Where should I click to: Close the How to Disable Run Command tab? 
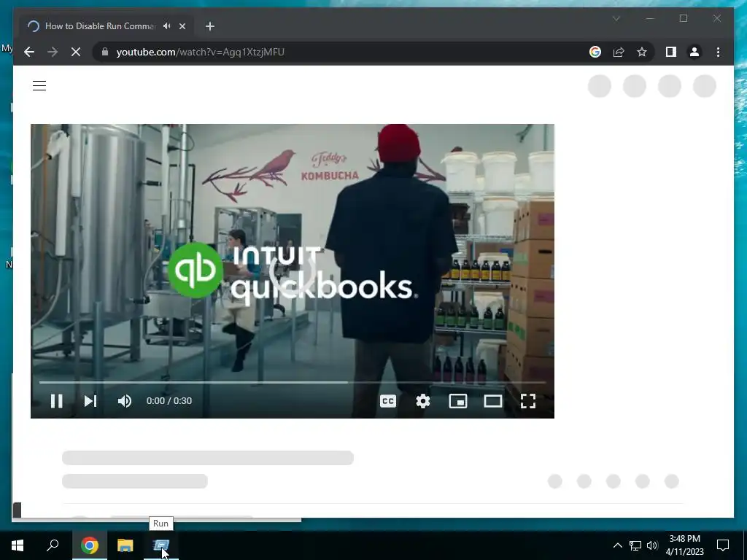pyautogui.click(x=182, y=26)
